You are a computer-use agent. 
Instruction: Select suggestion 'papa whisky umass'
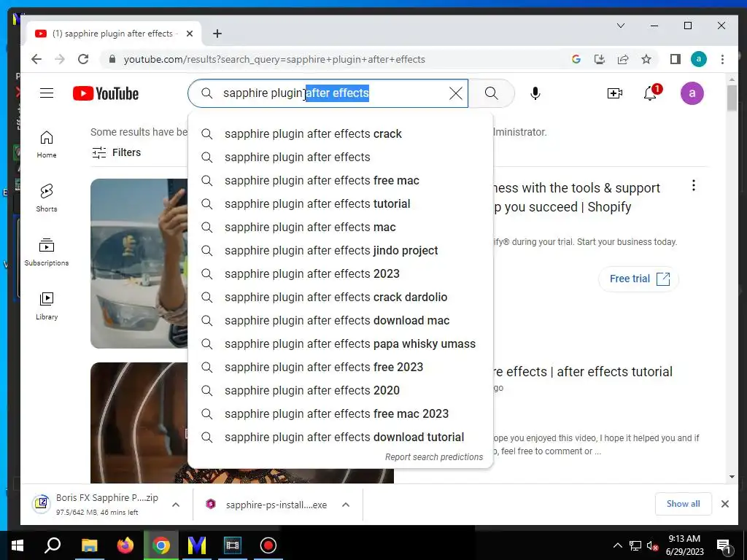pyautogui.click(x=340, y=344)
